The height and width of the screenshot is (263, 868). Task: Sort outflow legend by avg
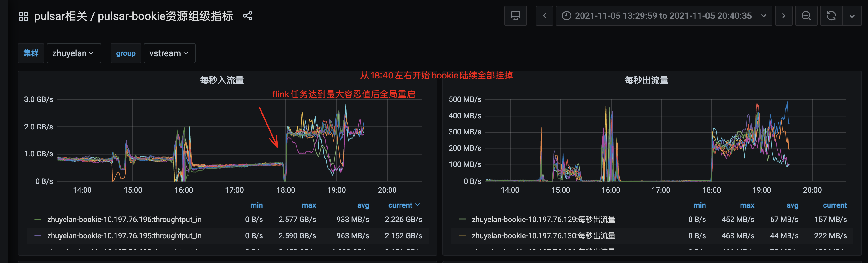pos(792,205)
